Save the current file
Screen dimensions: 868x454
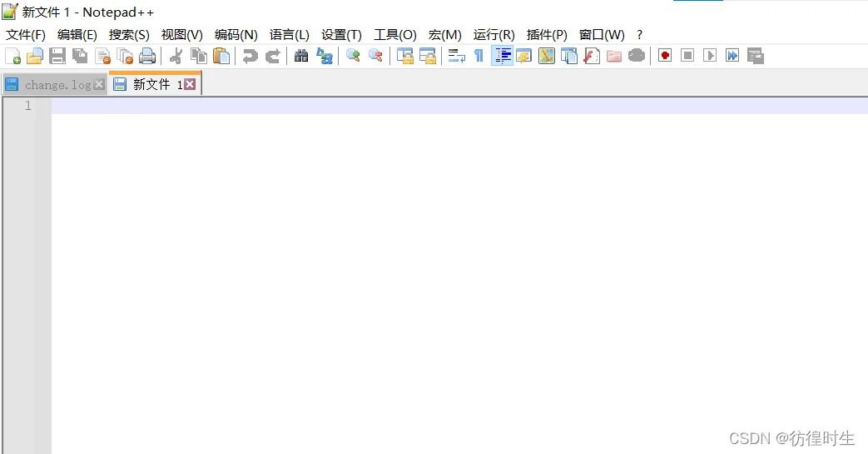click(x=57, y=56)
